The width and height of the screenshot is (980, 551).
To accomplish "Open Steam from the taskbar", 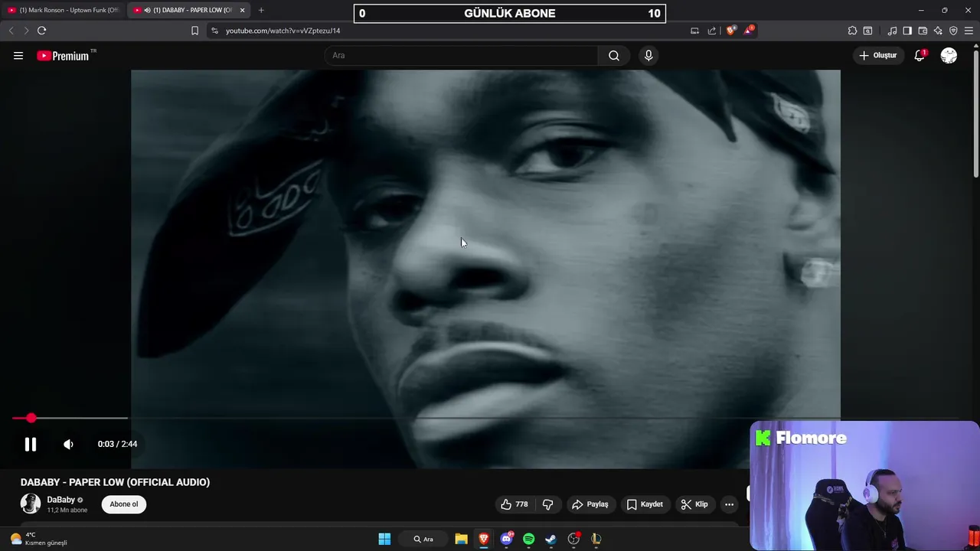I will pos(550,539).
